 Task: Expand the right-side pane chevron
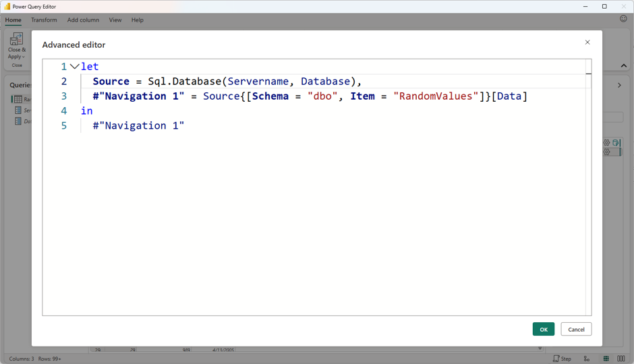pos(619,85)
